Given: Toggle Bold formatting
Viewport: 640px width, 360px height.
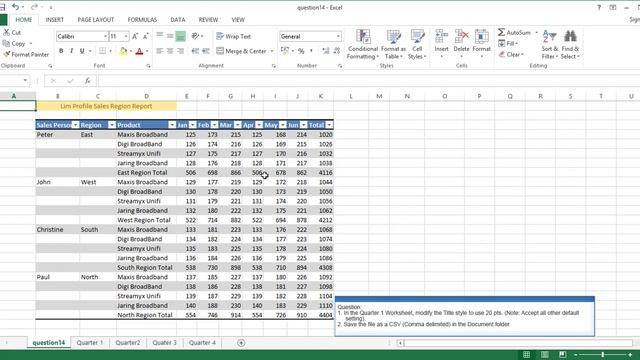Looking at the screenshot, I should pos(61,51).
